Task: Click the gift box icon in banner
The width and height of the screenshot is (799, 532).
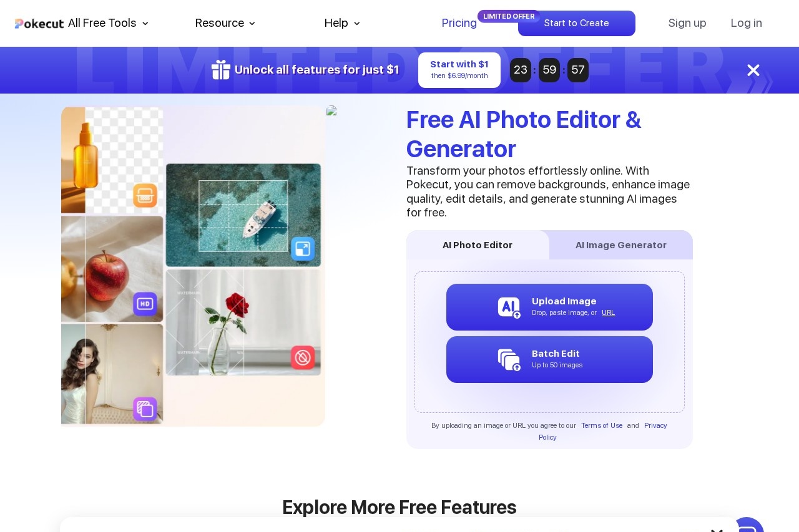Action: tap(221, 70)
